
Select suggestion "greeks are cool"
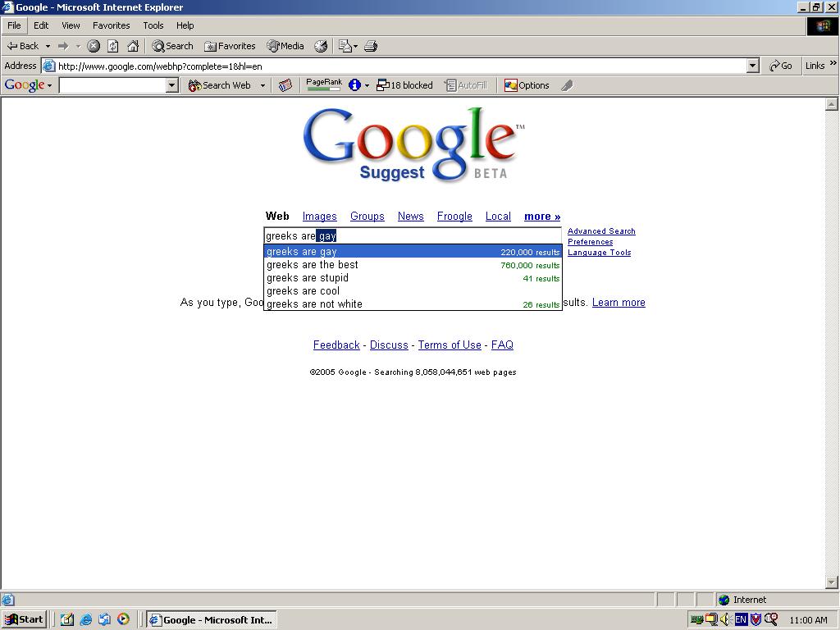click(413, 291)
